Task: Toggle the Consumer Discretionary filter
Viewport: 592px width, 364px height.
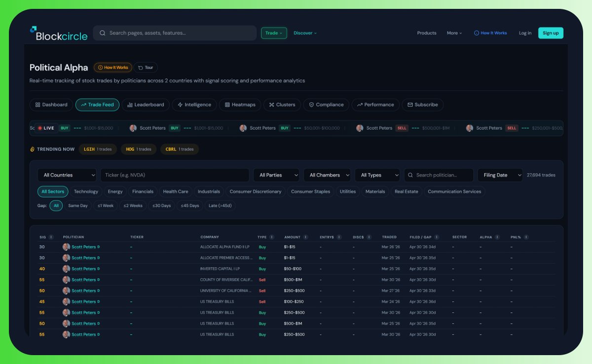Action: click(x=256, y=191)
